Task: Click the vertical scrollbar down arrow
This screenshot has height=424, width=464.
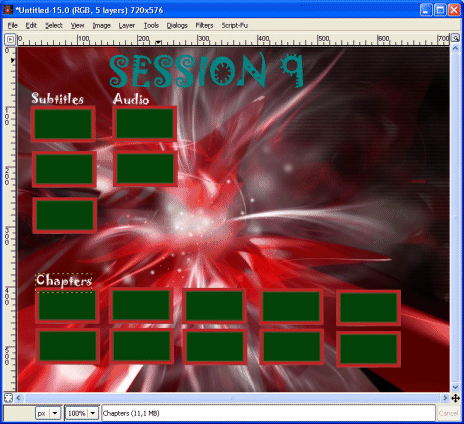Action: pyautogui.click(x=455, y=387)
